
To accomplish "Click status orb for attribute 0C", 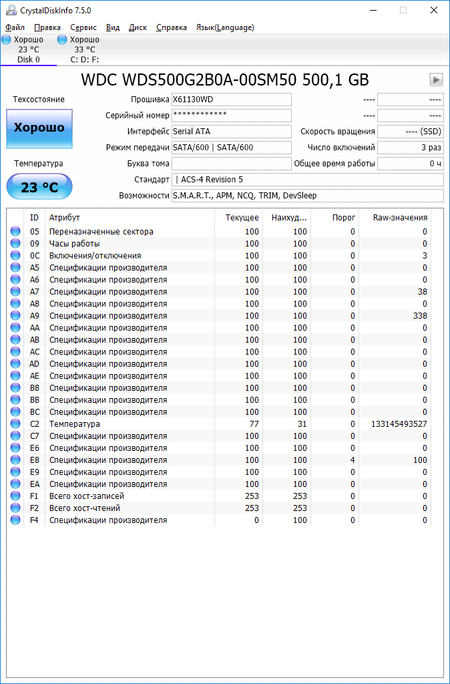I will [x=15, y=256].
